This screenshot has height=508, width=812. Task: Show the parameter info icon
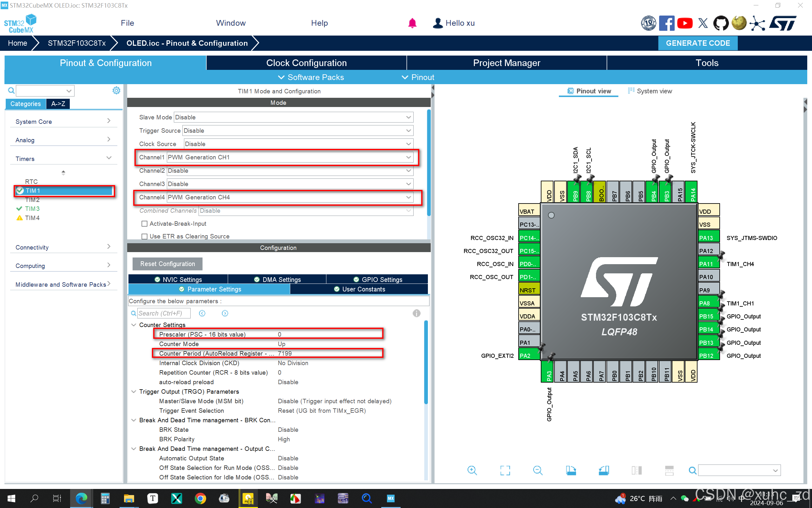pos(416,313)
